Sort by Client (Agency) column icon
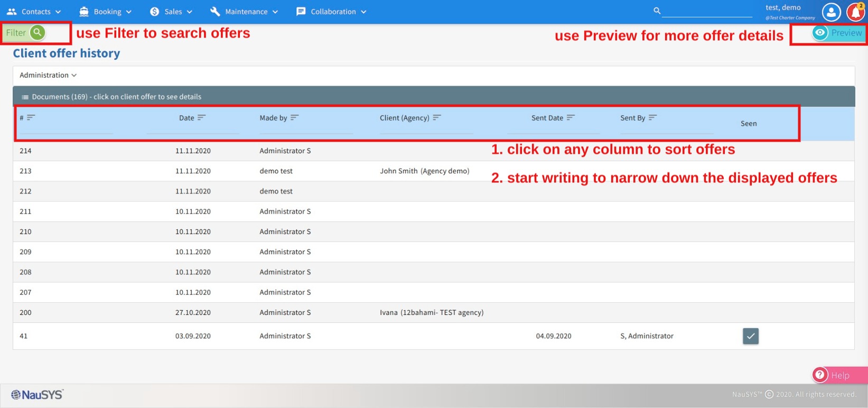 point(437,117)
